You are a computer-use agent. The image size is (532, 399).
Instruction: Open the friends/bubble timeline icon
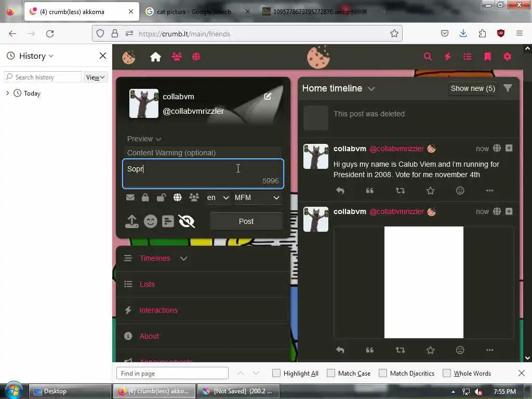177,57
